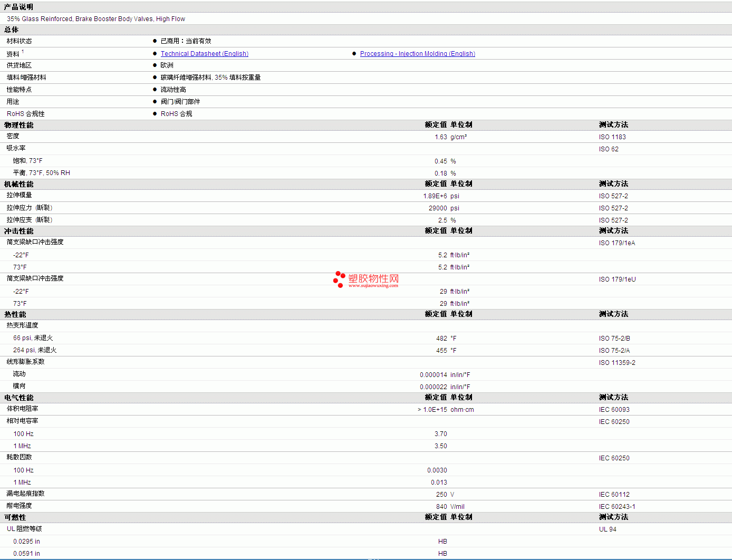Click the 35% Glass Reinforced product description
This screenshot has width=732, height=560.
coord(95,19)
